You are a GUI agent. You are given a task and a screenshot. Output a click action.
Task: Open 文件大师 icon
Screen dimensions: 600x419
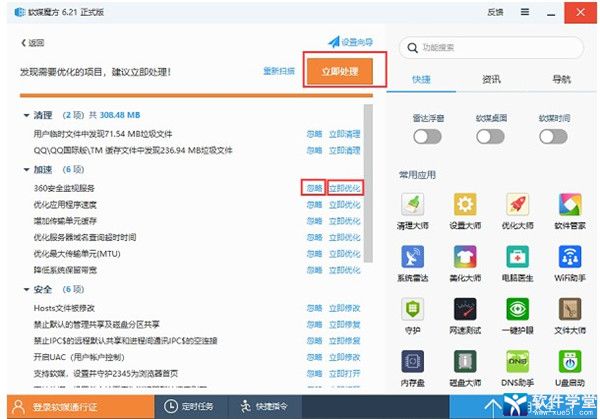click(570, 309)
